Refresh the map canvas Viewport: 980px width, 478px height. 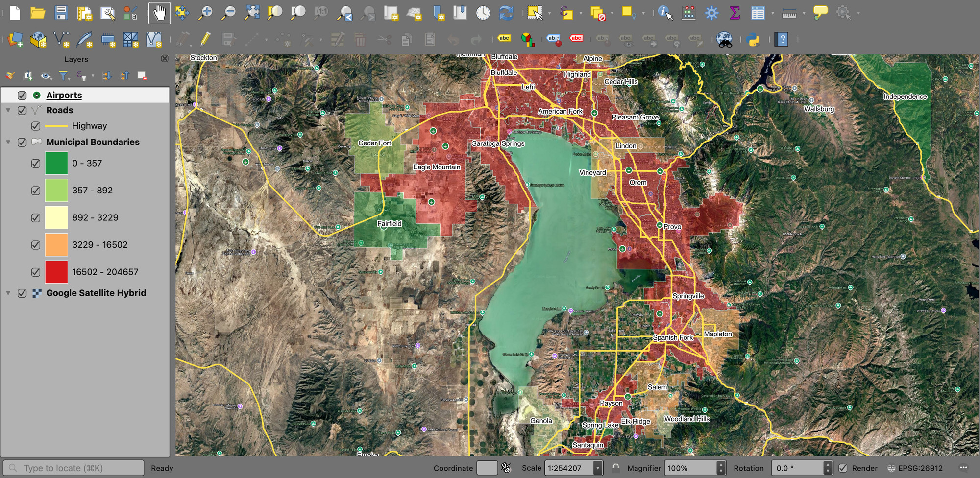click(506, 13)
